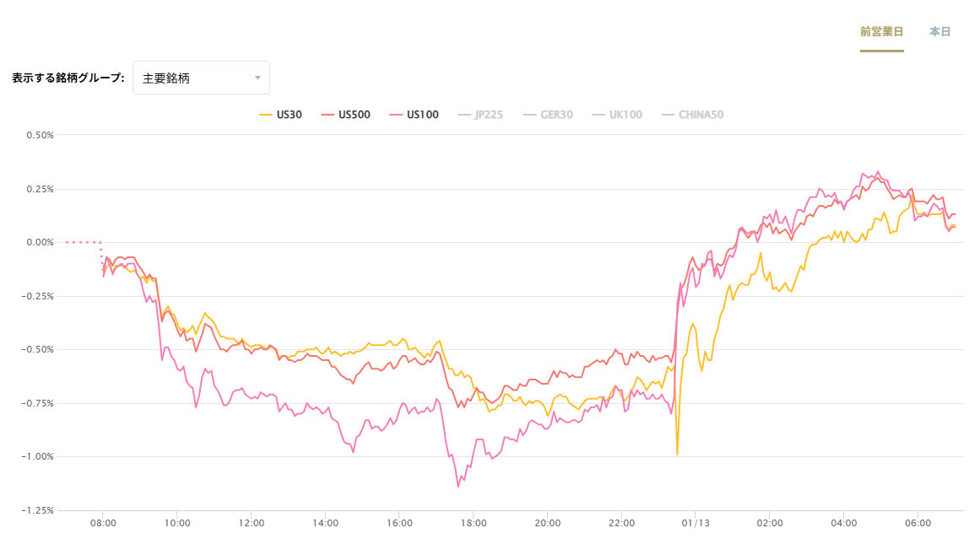Viewport: 980px width, 544px height.
Task: Click the yellow US30 legend line marker
Action: (265, 115)
